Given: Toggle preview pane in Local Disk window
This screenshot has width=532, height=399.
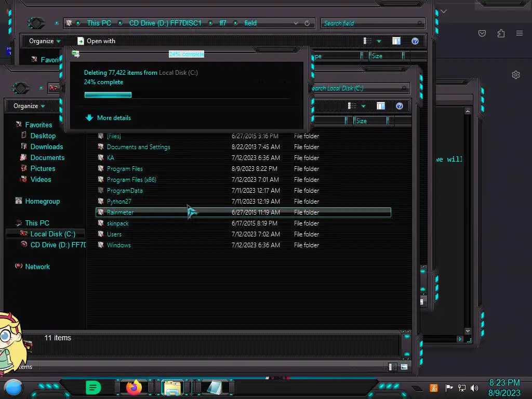Looking at the screenshot, I should click(x=381, y=106).
